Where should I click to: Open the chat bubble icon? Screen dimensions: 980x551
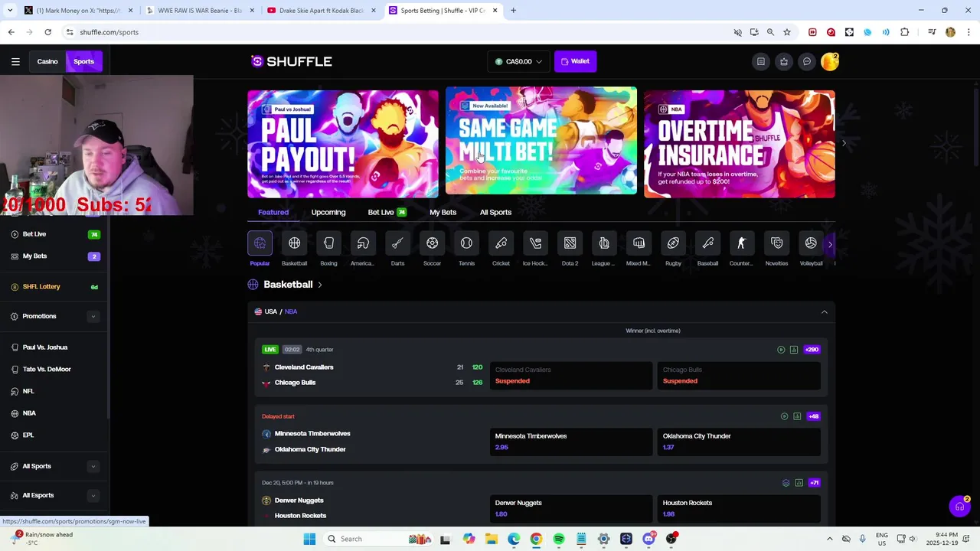click(x=806, y=61)
